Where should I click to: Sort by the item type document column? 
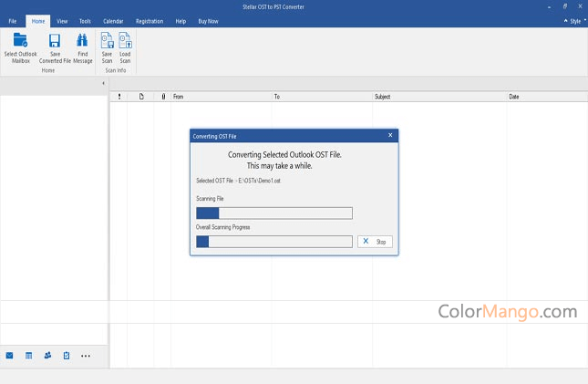pos(141,97)
